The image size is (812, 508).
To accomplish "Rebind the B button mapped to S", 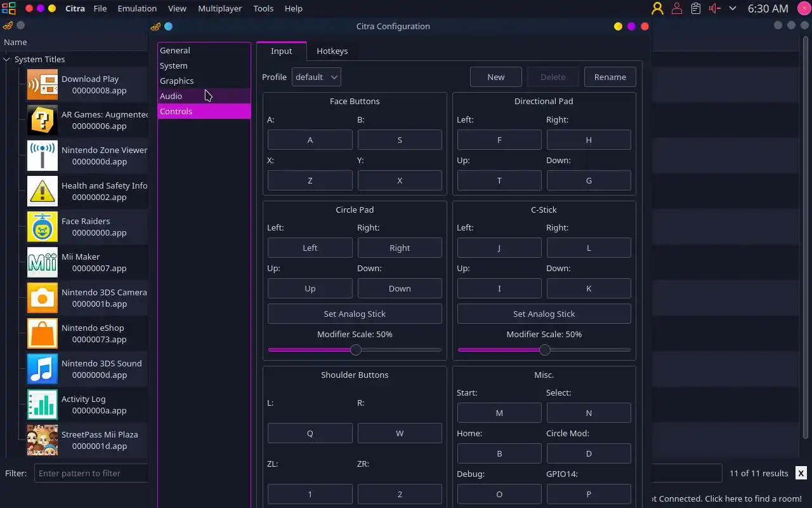I will [x=400, y=140].
